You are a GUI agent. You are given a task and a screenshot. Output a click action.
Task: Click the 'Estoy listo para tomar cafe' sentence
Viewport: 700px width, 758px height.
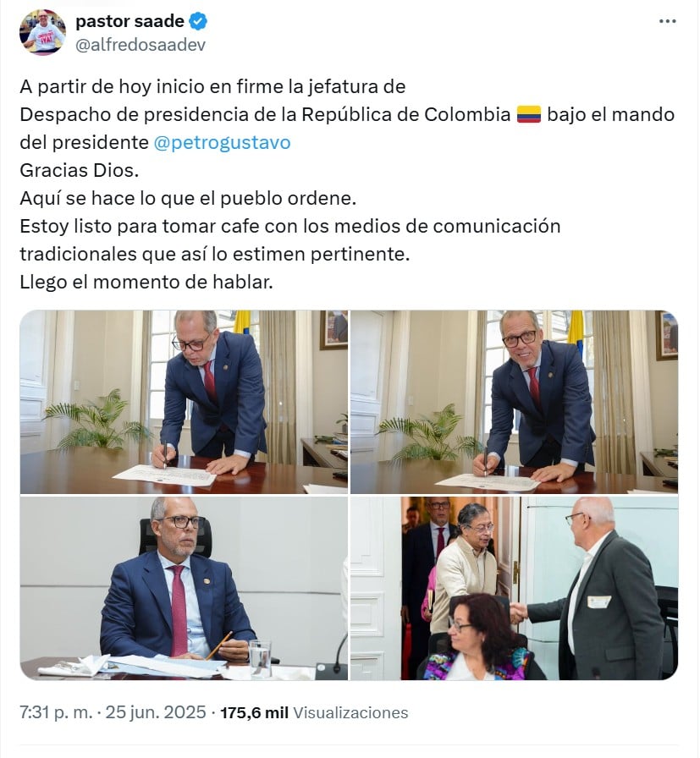point(290,239)
